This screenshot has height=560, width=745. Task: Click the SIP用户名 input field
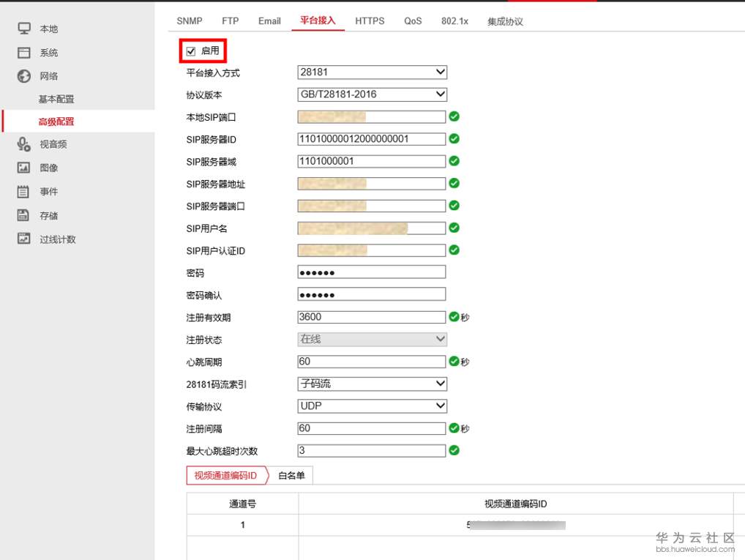(x=372, y=228)
